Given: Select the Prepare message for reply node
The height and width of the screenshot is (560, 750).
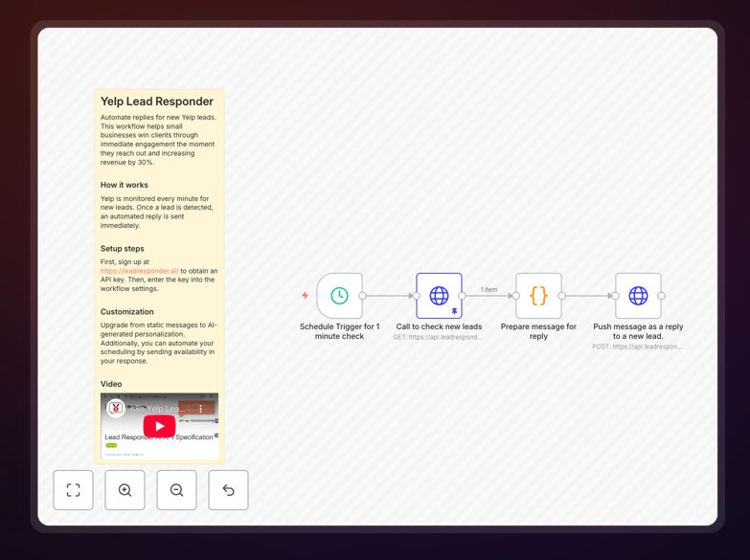Looking at the screenshot, I should 538,296.
